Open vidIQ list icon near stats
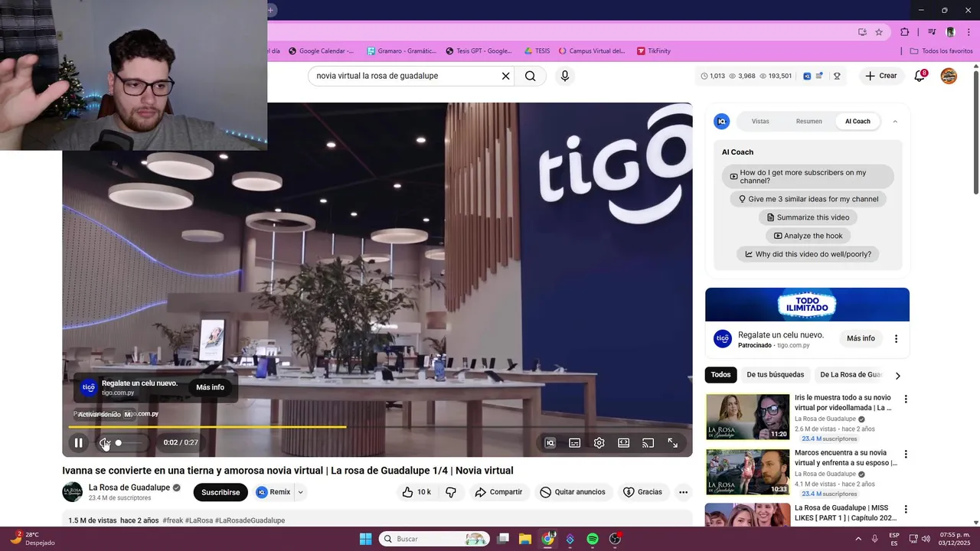This screenshot has height=551, width=980. (x=819, y=76)
